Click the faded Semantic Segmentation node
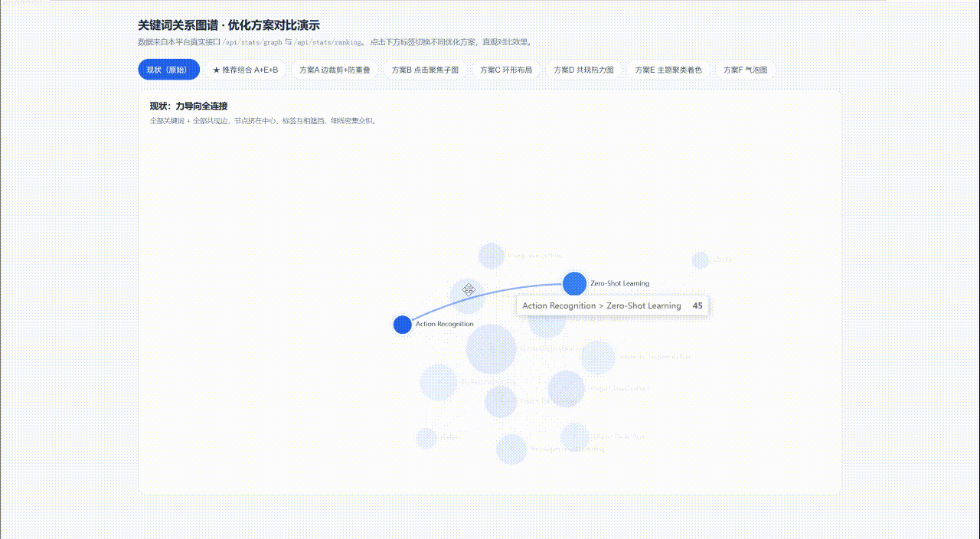This screenshot has height=539, width=980. [598, 357]
